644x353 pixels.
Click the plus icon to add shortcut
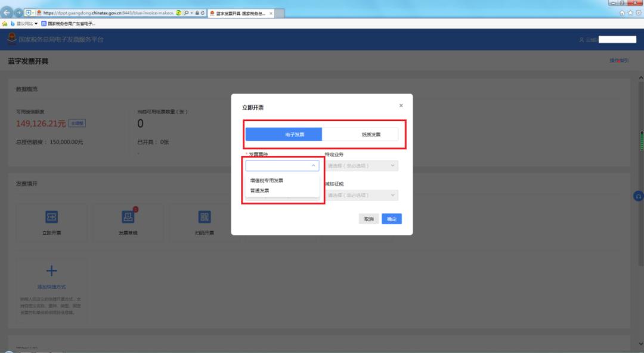click(52, 271)
